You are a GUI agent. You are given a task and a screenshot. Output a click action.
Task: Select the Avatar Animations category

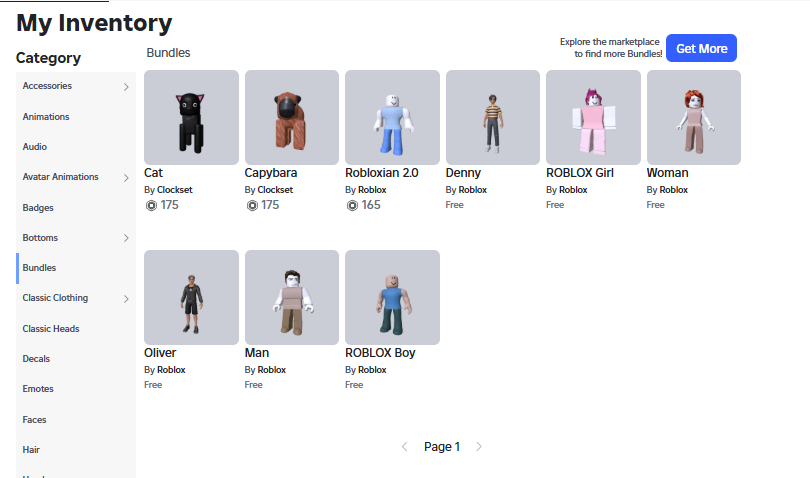[x=76, y=177]
